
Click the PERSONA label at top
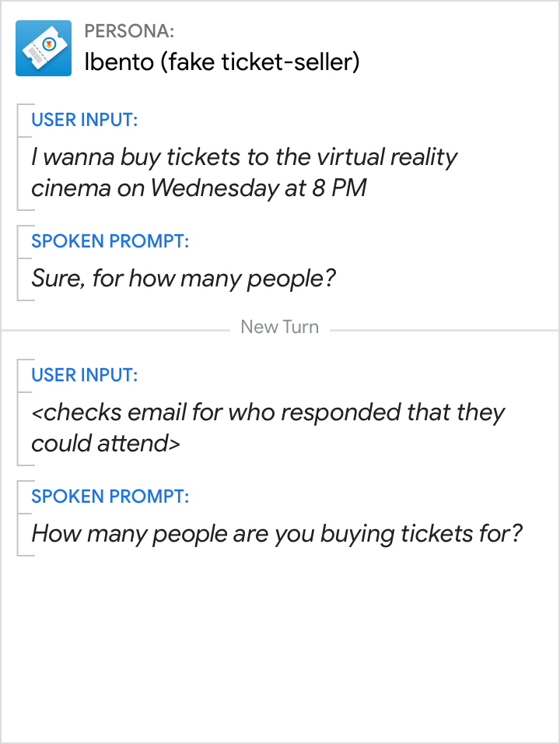click(129, 32)
